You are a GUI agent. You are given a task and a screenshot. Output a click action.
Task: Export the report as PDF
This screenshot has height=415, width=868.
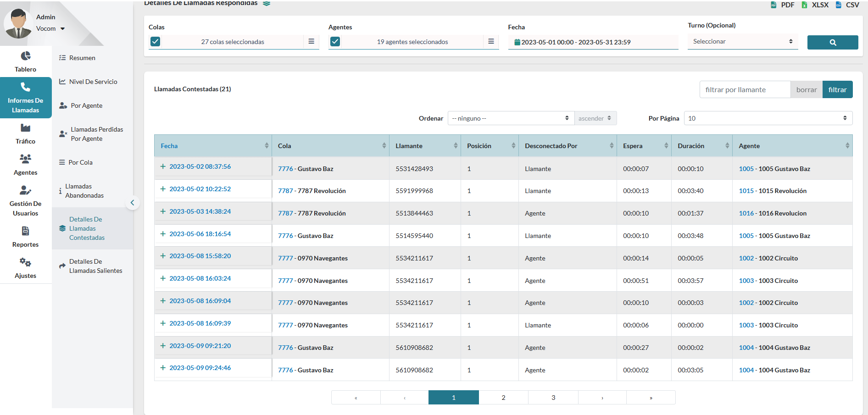(x=783, y=5)
